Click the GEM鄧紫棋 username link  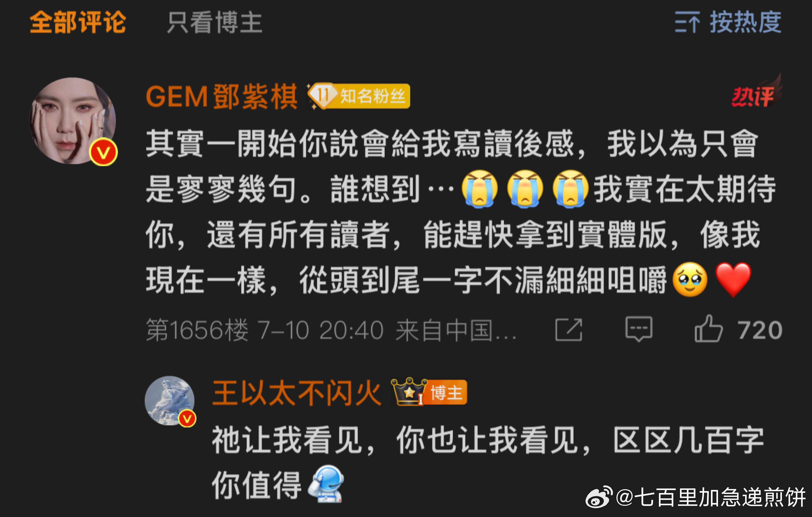pos(221,97)
